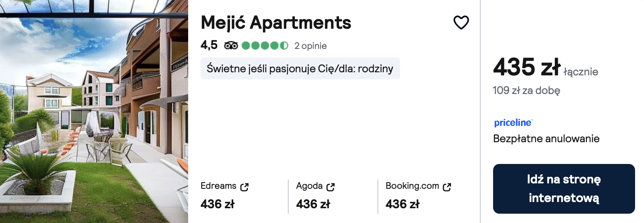Viewport: 644px width, 223px height.
Task: Click the green rating bubbles
Action: [265, 46]
